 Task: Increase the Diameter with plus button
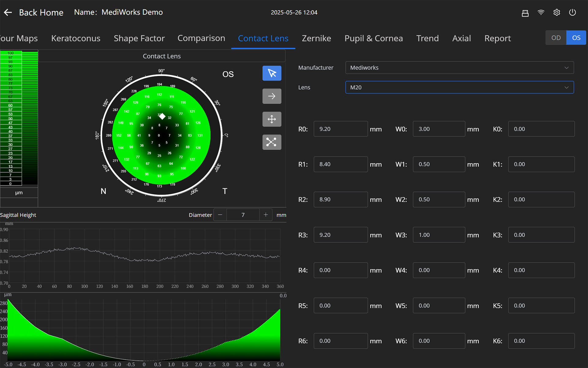pyautogui.click(x=266, y=215)
